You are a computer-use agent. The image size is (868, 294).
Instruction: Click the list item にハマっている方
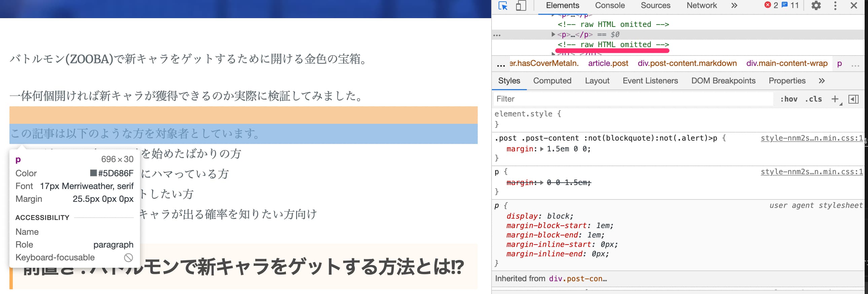pyautogui.click(x=185, y=174)
